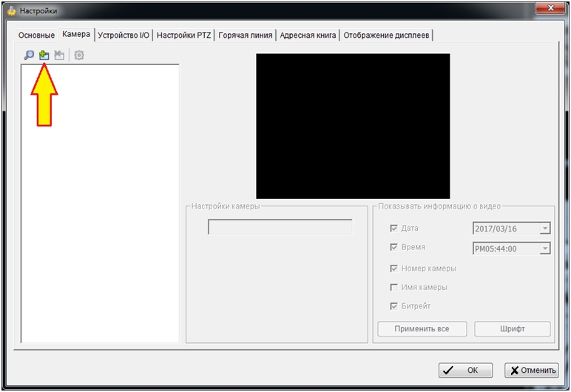
Task: Toggle the Дата checkbox
Action: [x=393, y=229]
